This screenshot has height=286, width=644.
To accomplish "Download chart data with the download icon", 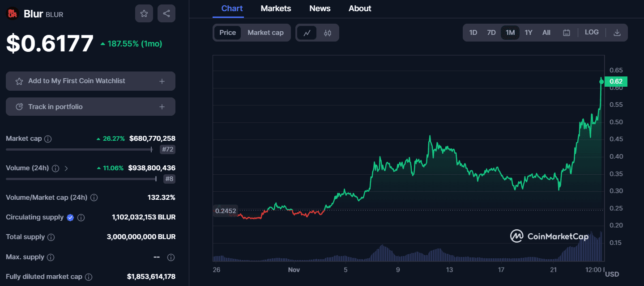I will [x=617, y=33].
